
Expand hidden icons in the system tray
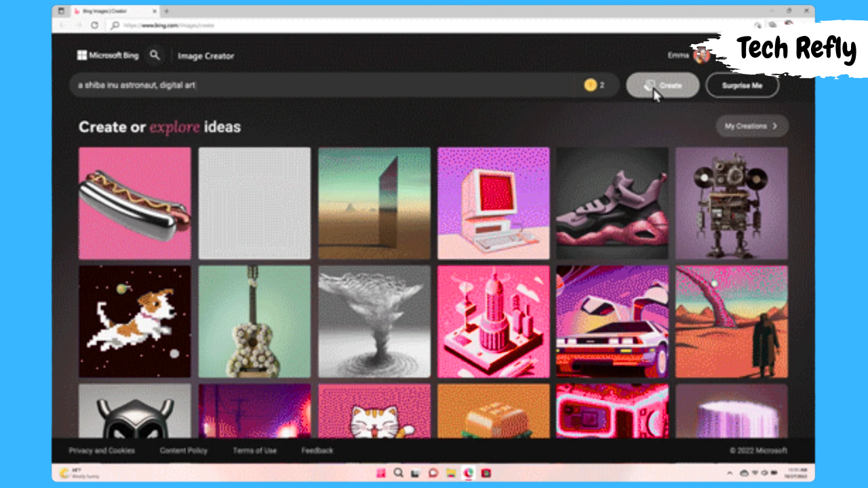[730, 472]
